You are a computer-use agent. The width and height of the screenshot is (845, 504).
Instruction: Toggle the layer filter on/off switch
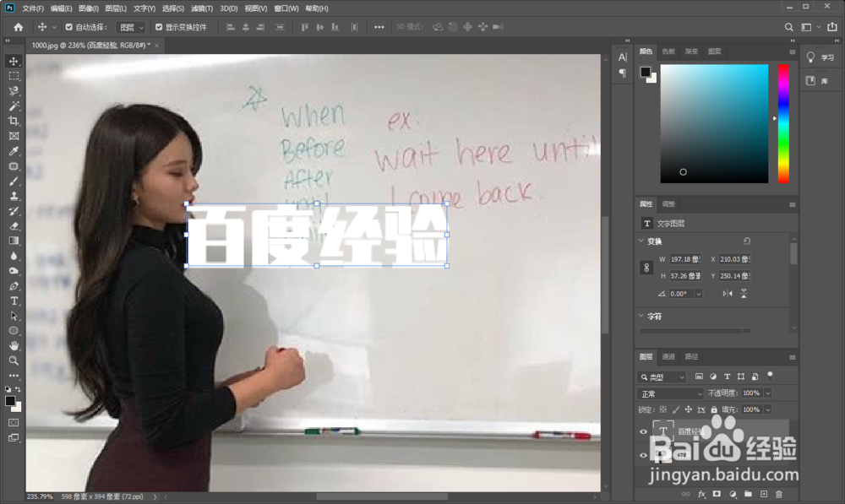tap(770, 376)
